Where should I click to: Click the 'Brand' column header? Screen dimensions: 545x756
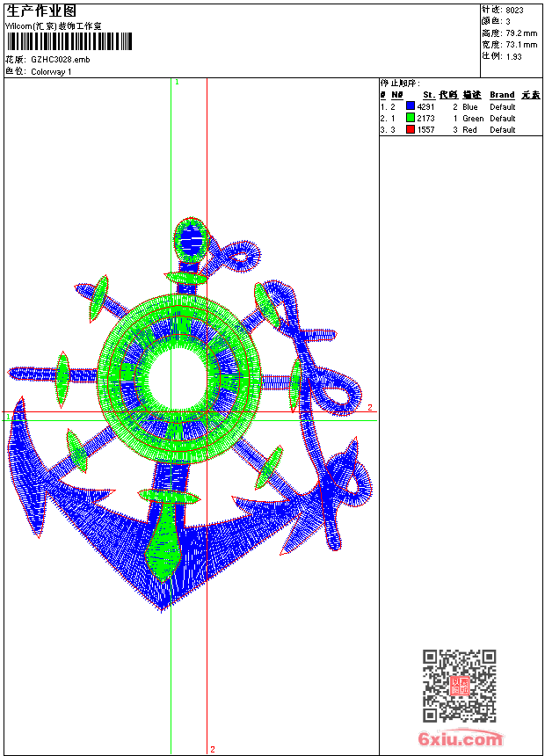[x=502, y=95]
